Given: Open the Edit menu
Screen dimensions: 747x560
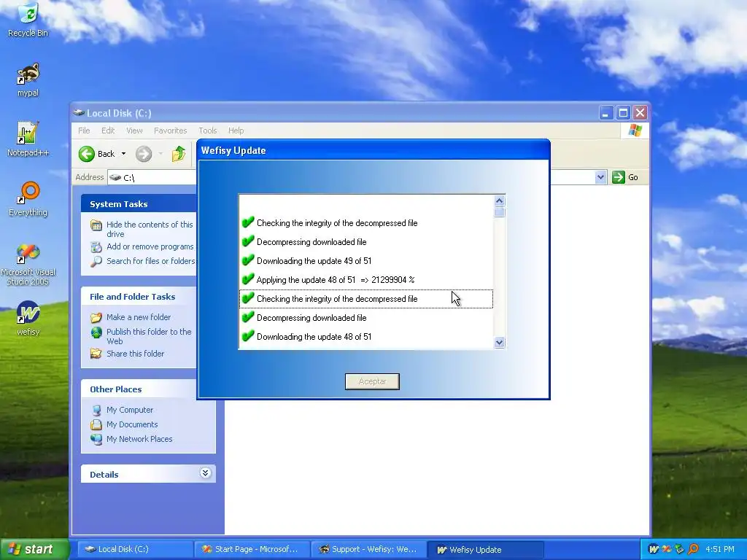Looking at the screenshot, I should click(x=108, y=131).
